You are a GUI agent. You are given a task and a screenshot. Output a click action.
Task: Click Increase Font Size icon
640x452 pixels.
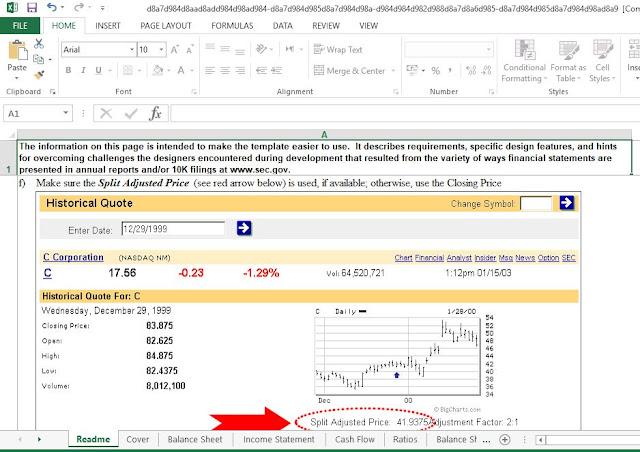(175, 49)
